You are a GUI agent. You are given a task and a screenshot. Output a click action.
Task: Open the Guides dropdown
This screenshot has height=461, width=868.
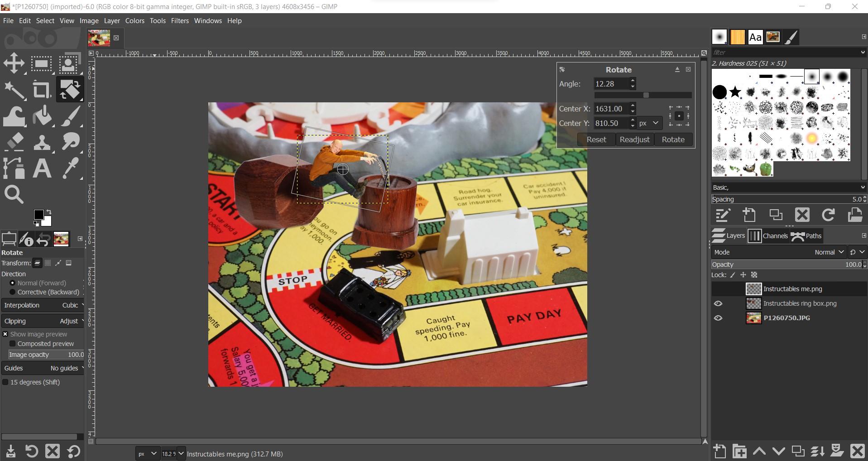(x=43, y=368)
